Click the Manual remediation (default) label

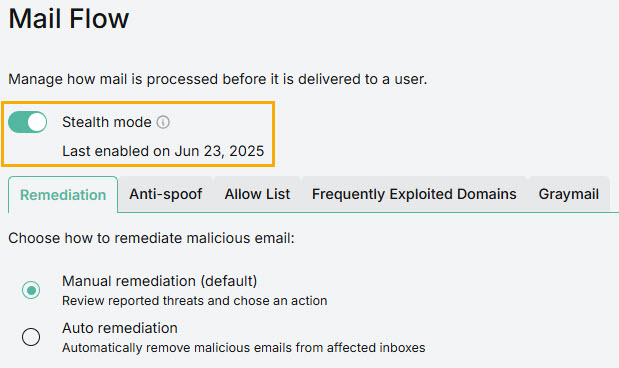click(159, 281)
